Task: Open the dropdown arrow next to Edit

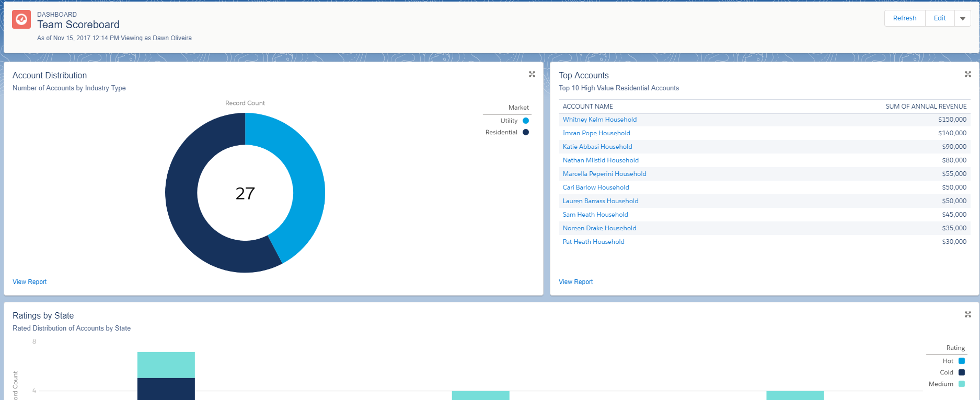Action: [x=963, y=18]
